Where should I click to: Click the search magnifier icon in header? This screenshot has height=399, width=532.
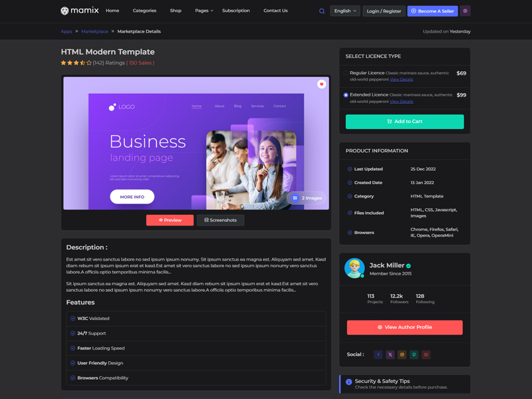pyautogui.click(x=322, y=11)
